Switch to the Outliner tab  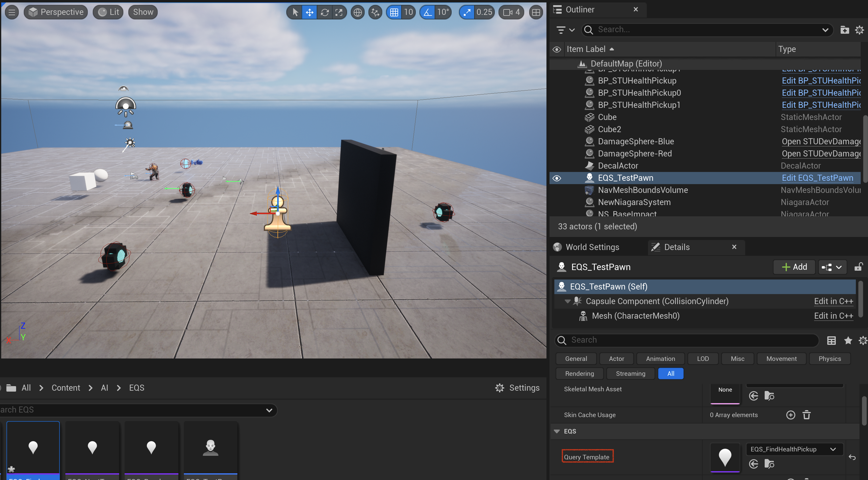580,9
